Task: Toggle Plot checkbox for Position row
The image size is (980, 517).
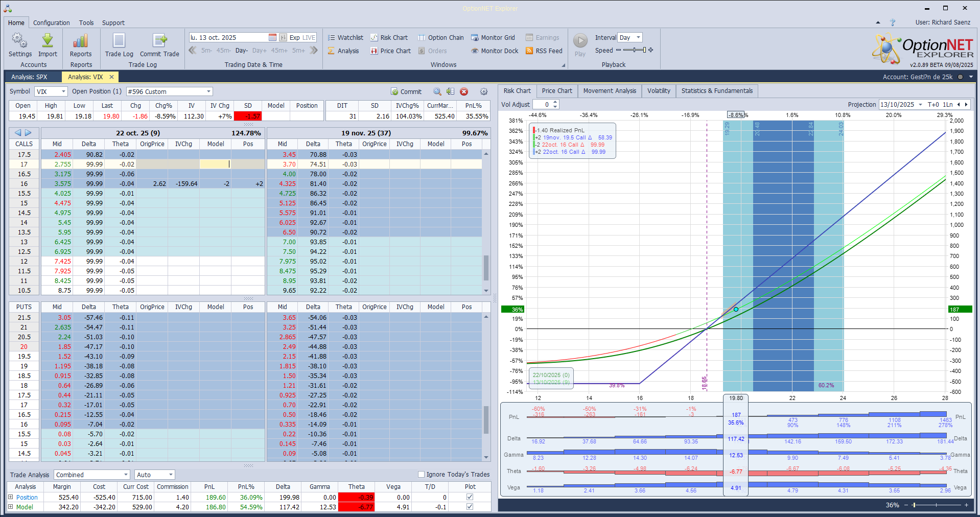Action: tap(470, 497)
